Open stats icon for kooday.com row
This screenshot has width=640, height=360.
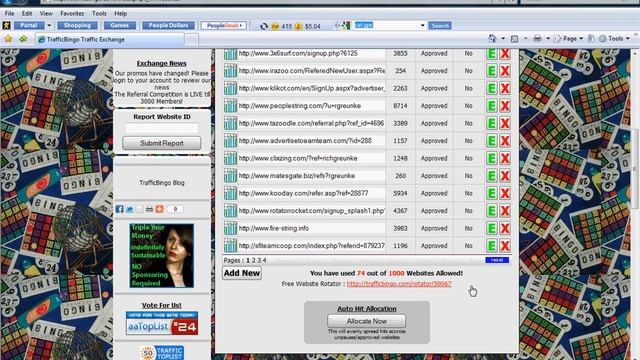[x=230, y=193]
